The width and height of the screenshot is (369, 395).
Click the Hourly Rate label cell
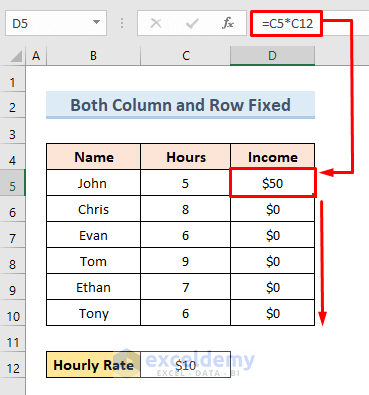[94, 365]
